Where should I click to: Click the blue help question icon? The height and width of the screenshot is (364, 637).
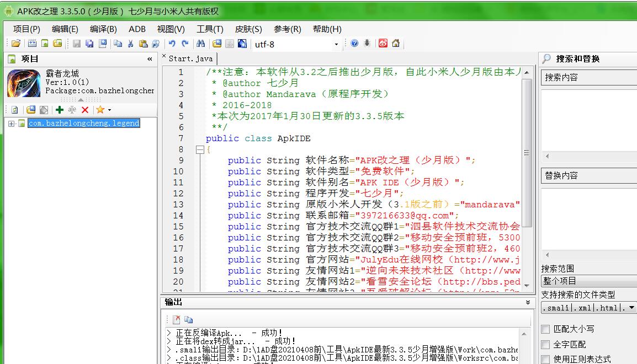354,44
